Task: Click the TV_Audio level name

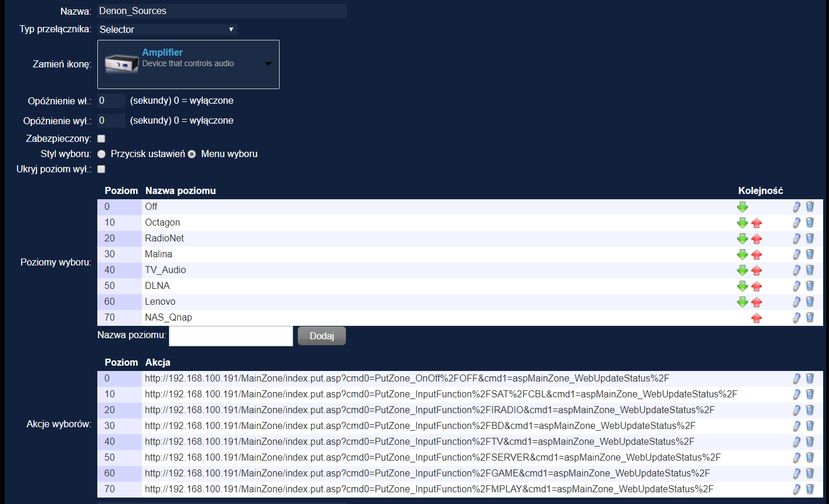Action: coord(165,270)
